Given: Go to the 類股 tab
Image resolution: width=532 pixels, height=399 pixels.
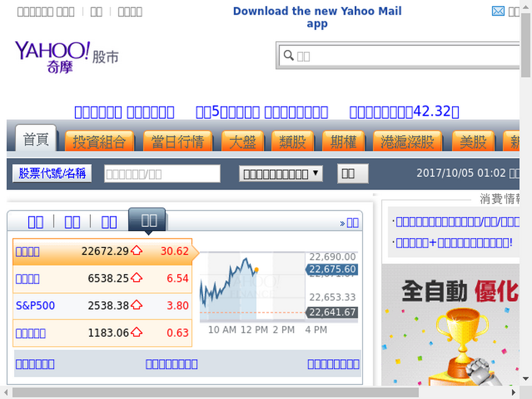Looking at the screenshot, I should [292, 141].
